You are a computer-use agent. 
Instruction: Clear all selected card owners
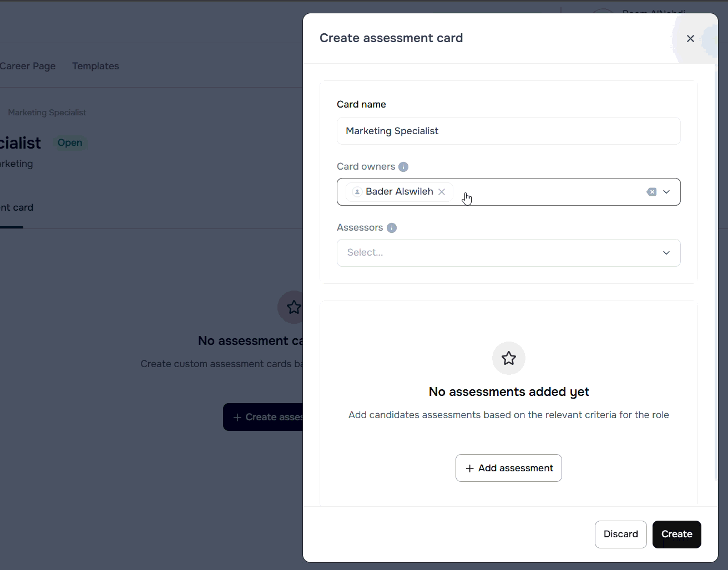[x=651, y=192]
